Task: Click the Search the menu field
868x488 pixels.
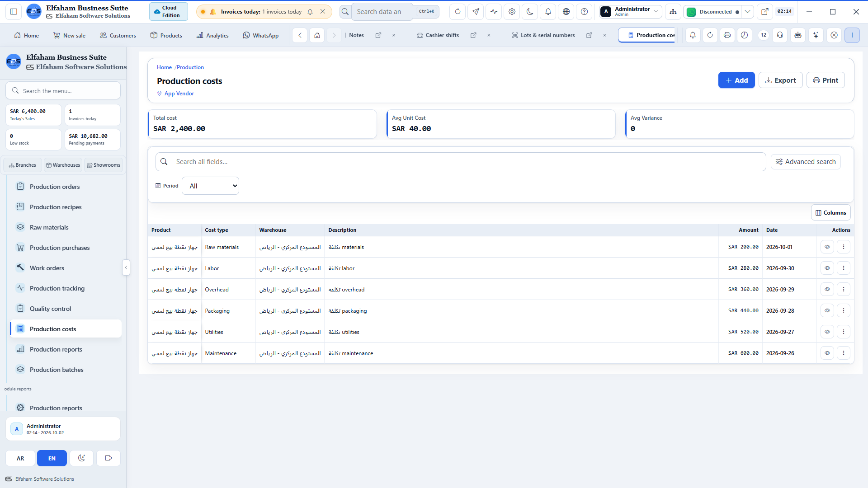Action: point(63,91)
